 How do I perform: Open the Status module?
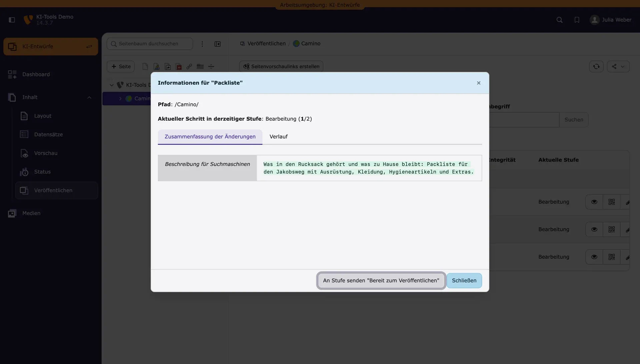57,172
